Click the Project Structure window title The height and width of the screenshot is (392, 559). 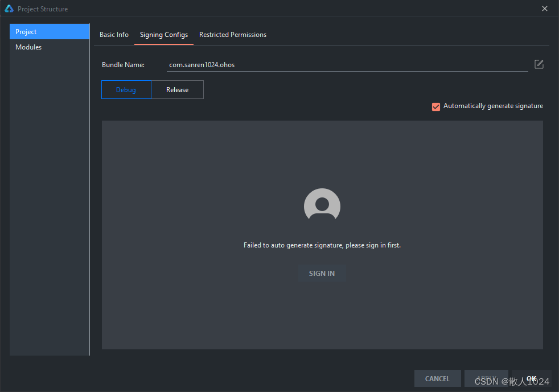[x=43, y=9]
